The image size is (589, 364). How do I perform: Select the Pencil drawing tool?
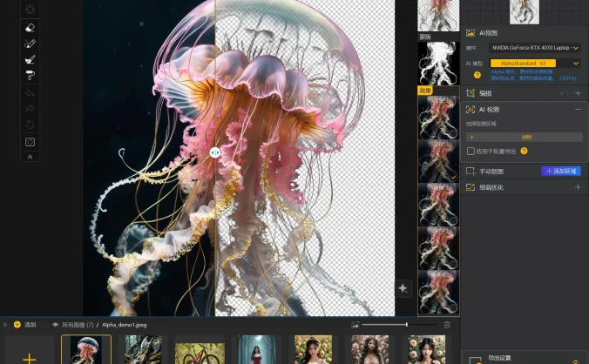(x=30, y=44)
